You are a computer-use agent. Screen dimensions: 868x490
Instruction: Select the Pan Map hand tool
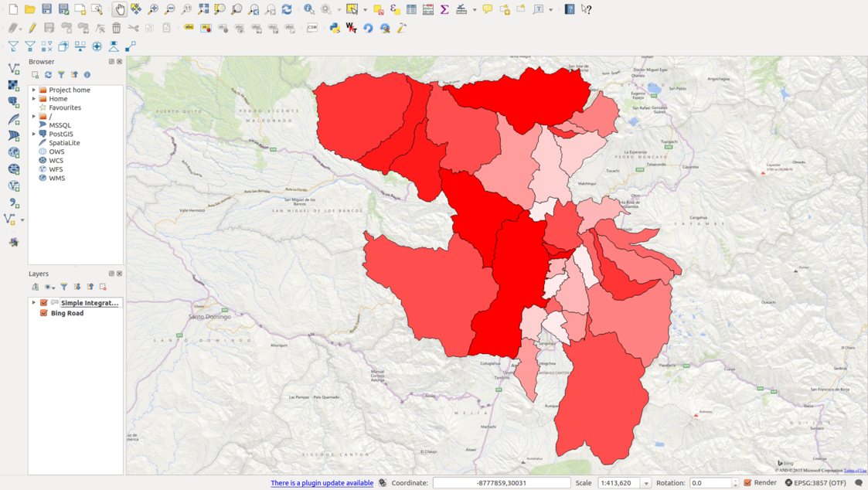click(x=119, y=9)
